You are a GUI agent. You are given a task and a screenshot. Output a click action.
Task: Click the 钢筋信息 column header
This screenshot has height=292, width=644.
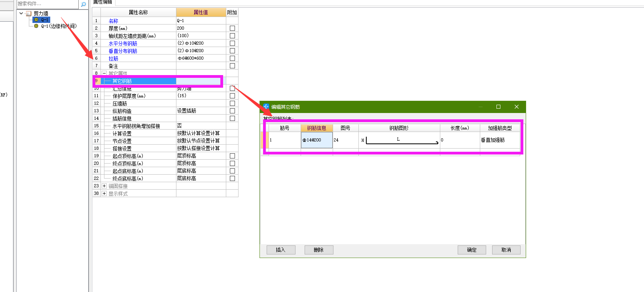pos(317,128)
